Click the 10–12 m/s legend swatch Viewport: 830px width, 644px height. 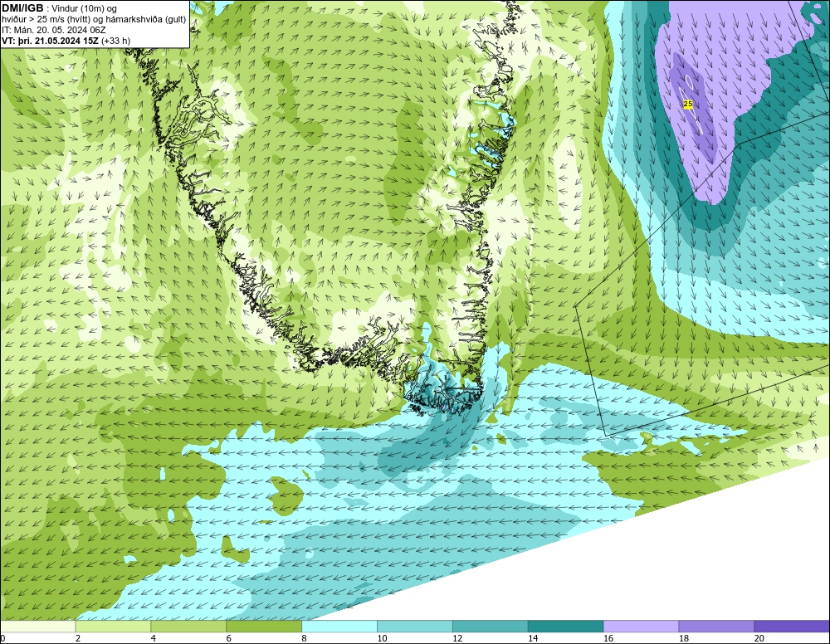click(x=415, y=627)
